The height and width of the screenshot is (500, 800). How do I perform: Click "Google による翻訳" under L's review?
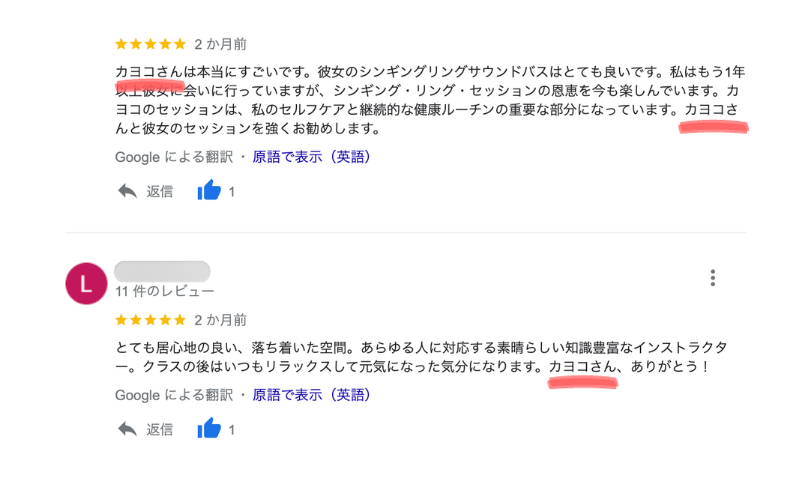(x=174, y=395)
